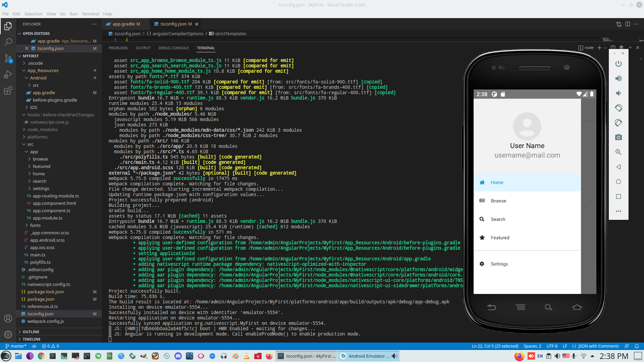Open the Terminal menu
Screen dimensions: 644x362
(x=90, y=14)
